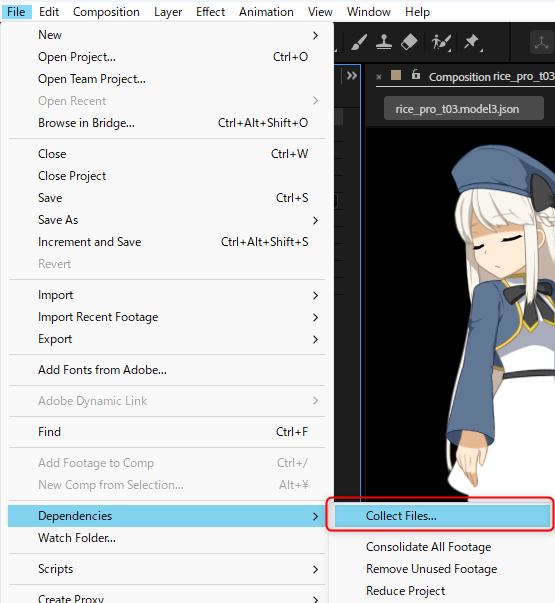555x603 pixels.
Task: Select the Puppet Pin tool
Action: click(x=472, y=42)
